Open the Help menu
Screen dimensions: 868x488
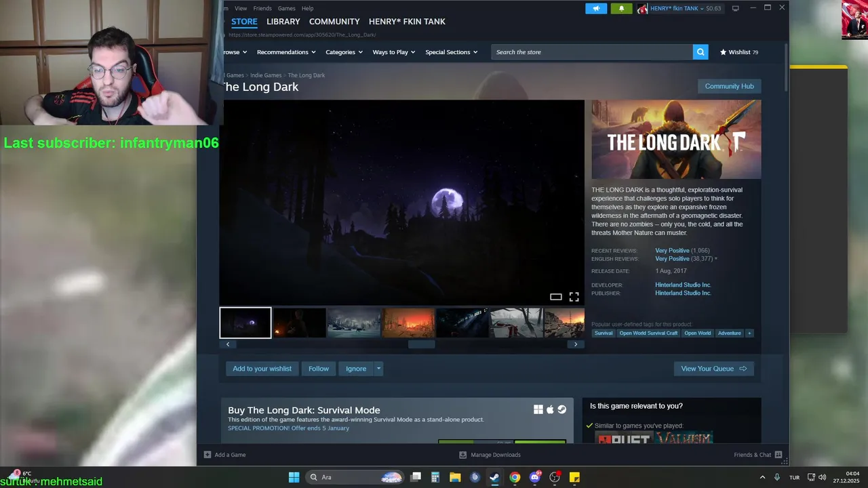point(307,8)
